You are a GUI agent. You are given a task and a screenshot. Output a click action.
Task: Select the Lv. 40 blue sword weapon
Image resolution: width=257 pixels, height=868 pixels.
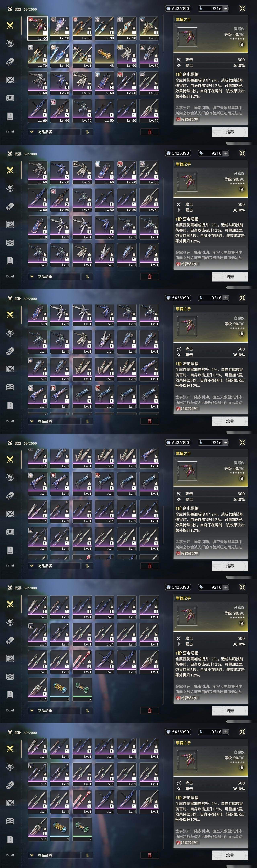(60, 56)
